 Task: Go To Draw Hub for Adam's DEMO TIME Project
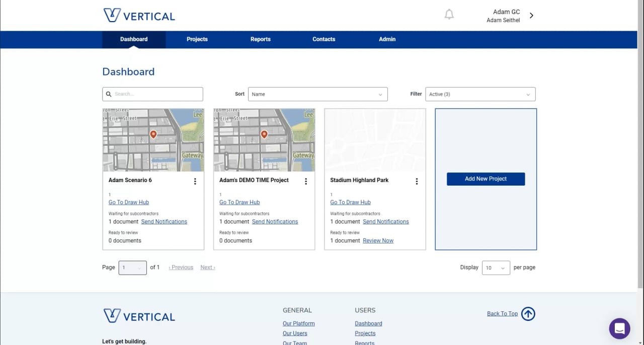point(239,202)
